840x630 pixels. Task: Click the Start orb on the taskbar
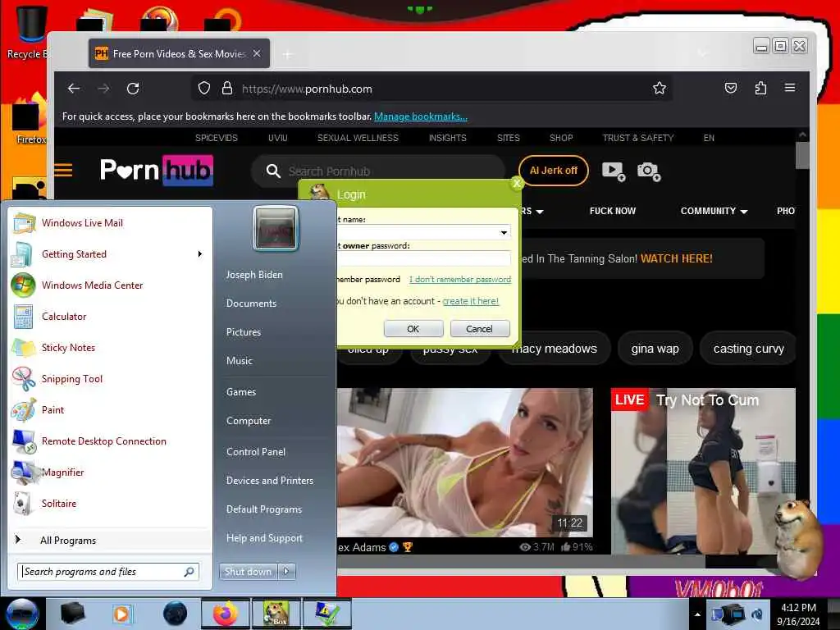click(22, 614)
